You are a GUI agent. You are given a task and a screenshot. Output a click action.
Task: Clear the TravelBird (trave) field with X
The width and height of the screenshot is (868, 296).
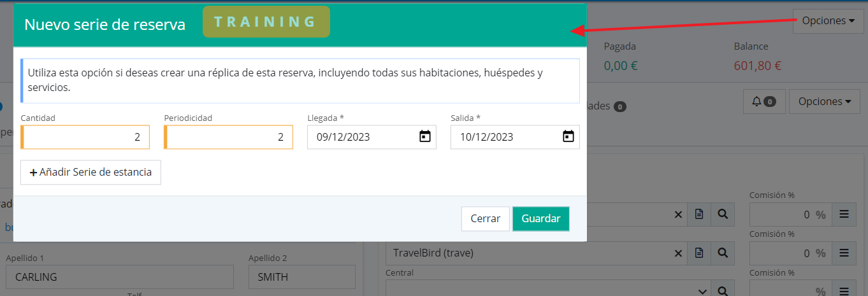pos(678,253)
